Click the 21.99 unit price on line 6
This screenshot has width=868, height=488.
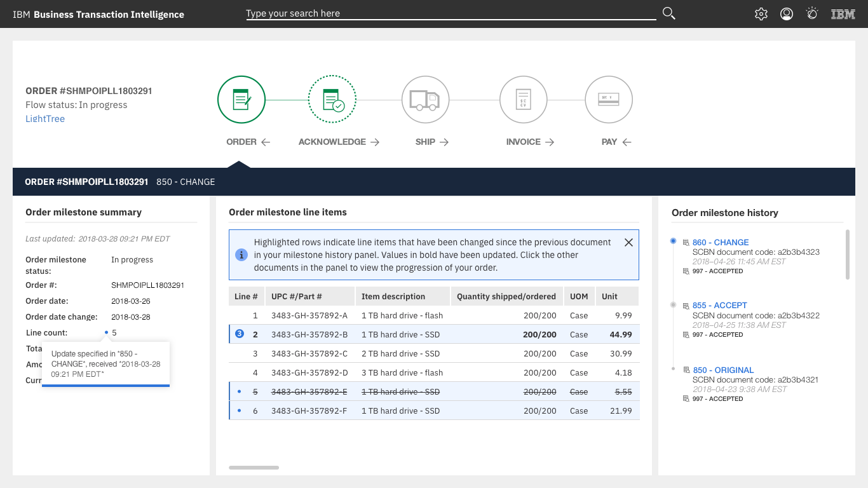[x=621, y=410]
